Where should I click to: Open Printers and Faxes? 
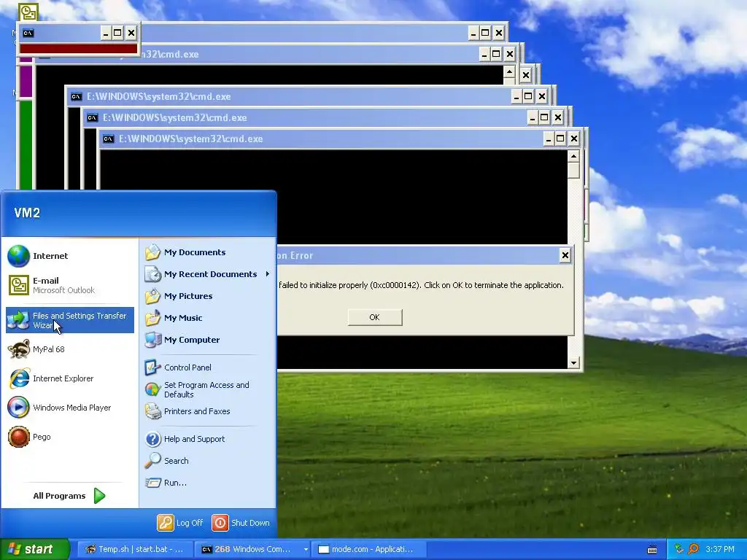(207, 411)
